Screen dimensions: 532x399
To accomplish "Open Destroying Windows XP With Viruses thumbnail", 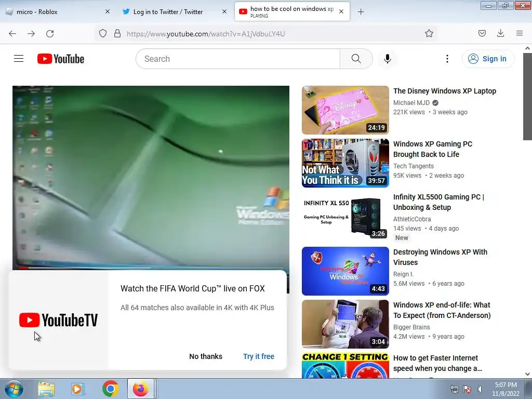I will pyautogui.click(x=345, y=271).
